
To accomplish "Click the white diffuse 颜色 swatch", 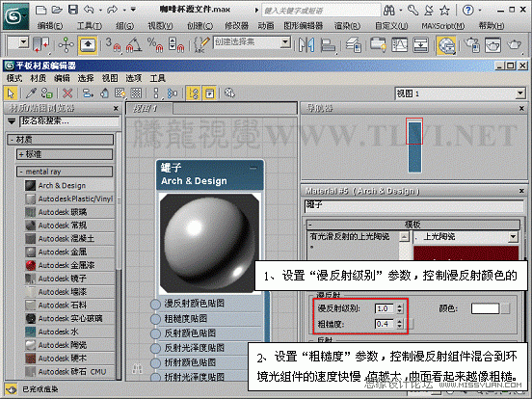I will 485,308.
